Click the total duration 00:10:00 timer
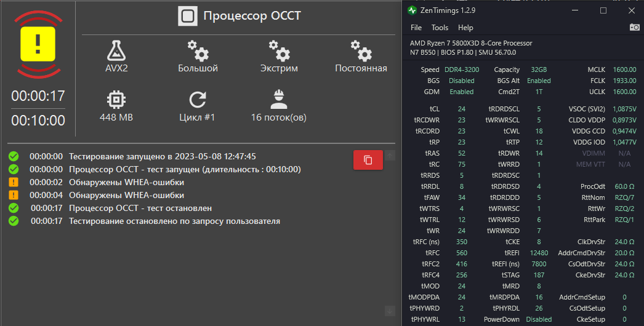Image resolution: width=644 pixels, height=326 pixels. click(38, 121)
